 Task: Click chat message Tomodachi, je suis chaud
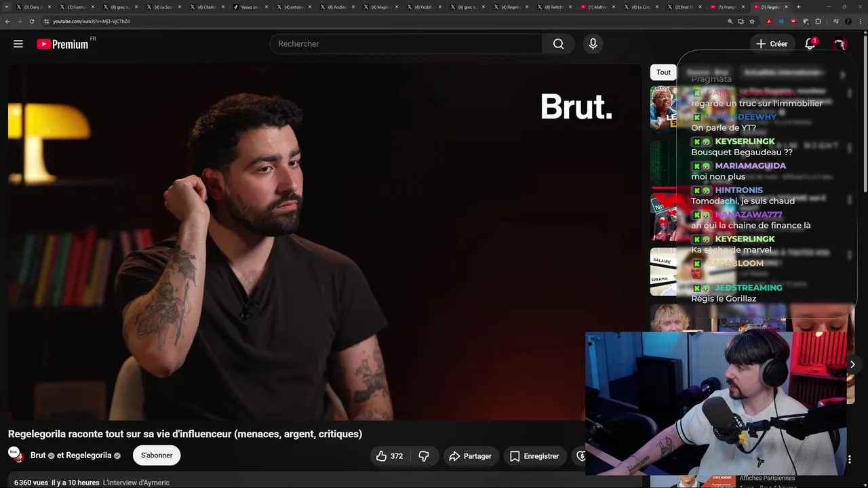point(743,201)
